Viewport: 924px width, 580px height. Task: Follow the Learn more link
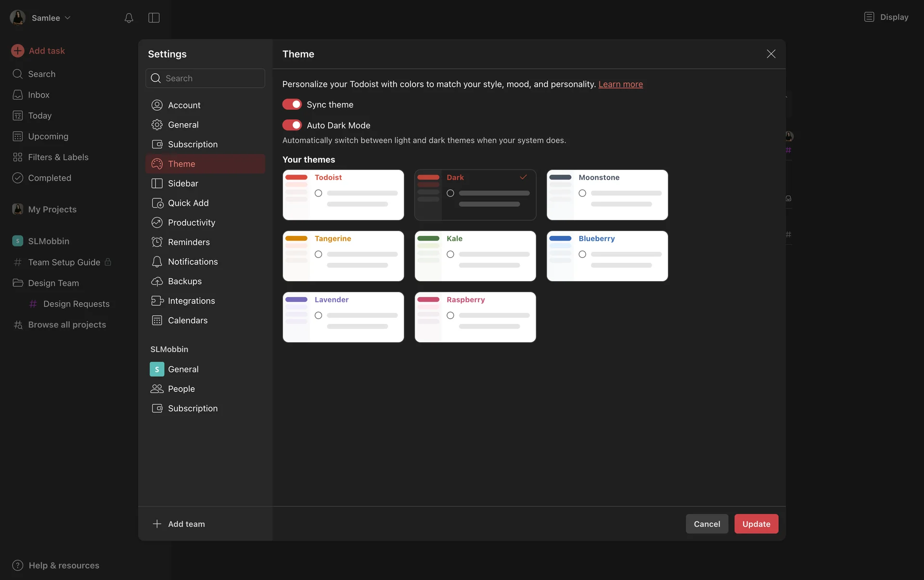click(620, 84)
